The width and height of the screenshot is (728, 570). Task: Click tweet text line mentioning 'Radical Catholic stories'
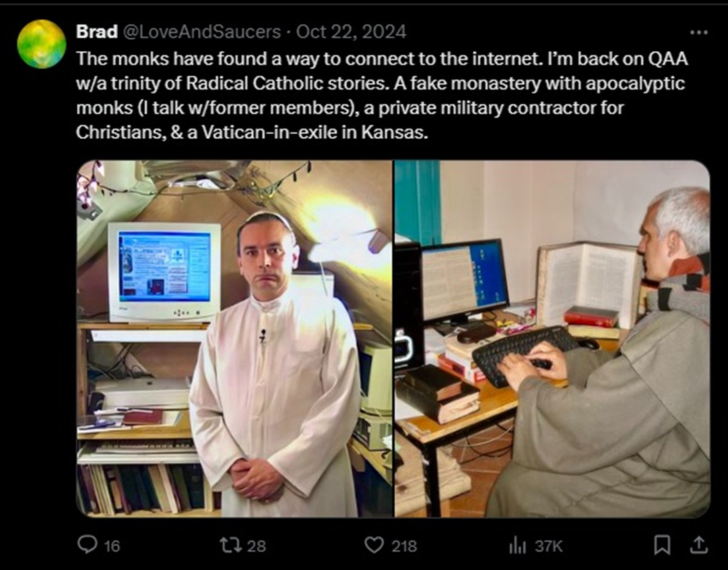click(x=380, y=84)
